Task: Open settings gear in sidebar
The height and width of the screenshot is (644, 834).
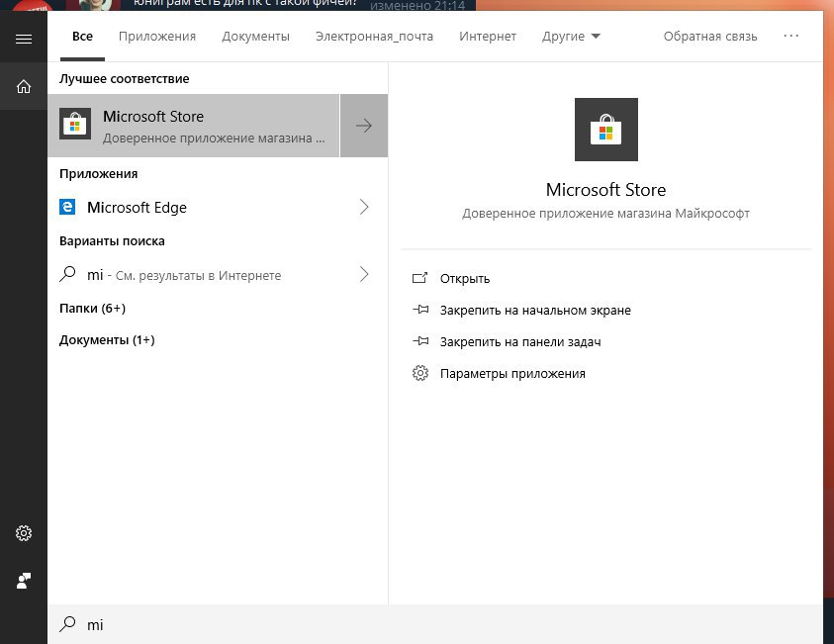Action: pyautogui.click(x=24, y=533)
